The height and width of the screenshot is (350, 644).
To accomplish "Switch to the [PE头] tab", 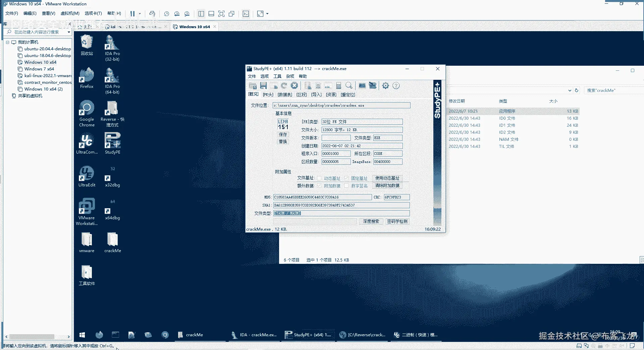I will pos(268,95).
